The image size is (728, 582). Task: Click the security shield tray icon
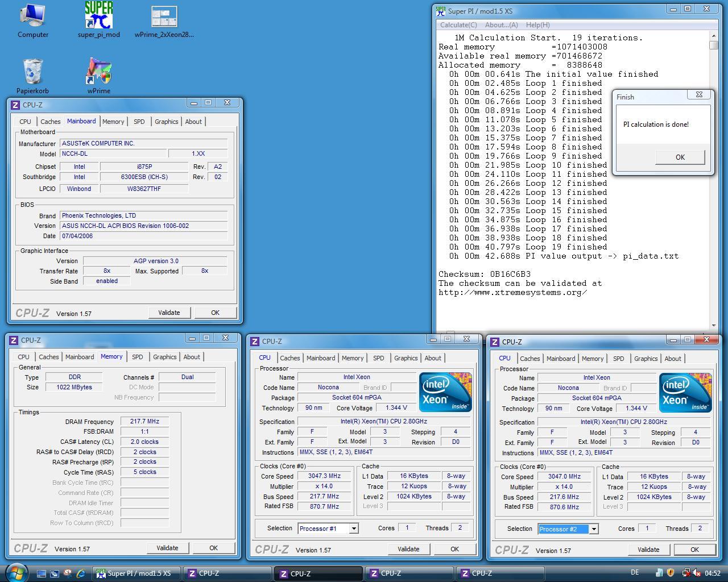pyautogui.click(x=671, y=573)
